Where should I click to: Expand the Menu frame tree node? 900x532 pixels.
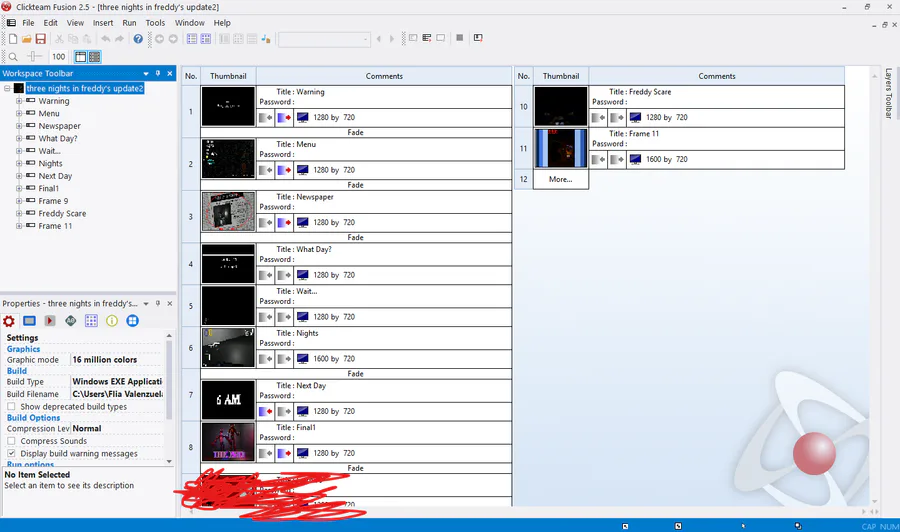tap(19, 114)
